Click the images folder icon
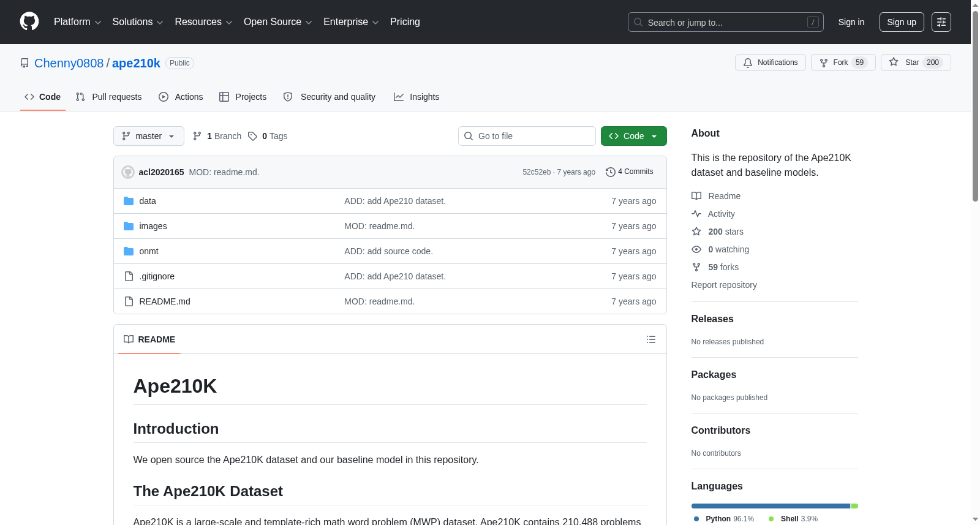980x525 pixels. click(129, 226)
